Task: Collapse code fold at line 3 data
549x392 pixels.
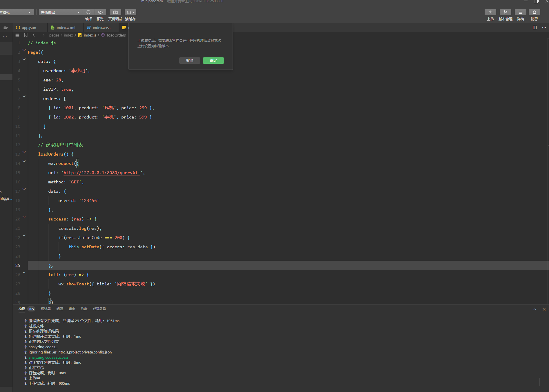Action: pyautogui.click(x=24, y=59)
